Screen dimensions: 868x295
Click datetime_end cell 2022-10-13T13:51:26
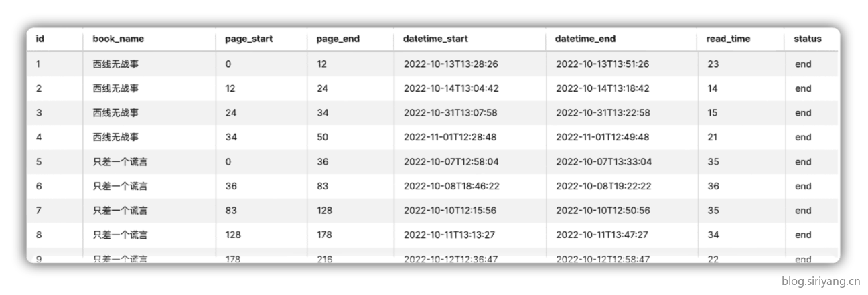[602, 64]
